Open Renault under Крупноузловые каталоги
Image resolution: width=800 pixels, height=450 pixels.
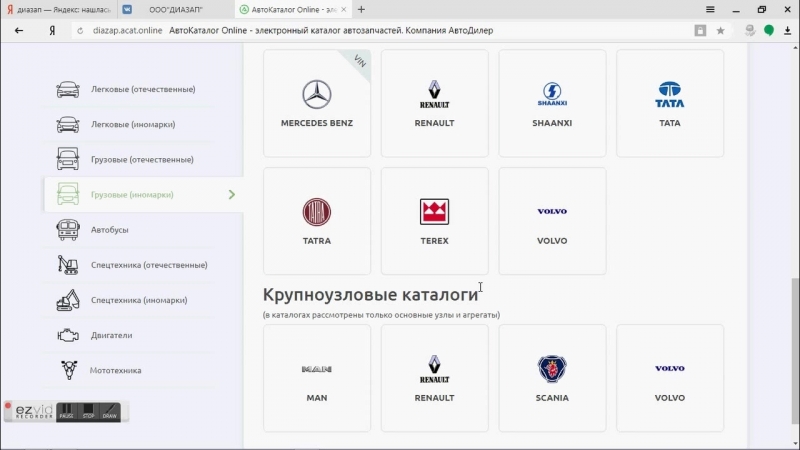click(434, 378)
